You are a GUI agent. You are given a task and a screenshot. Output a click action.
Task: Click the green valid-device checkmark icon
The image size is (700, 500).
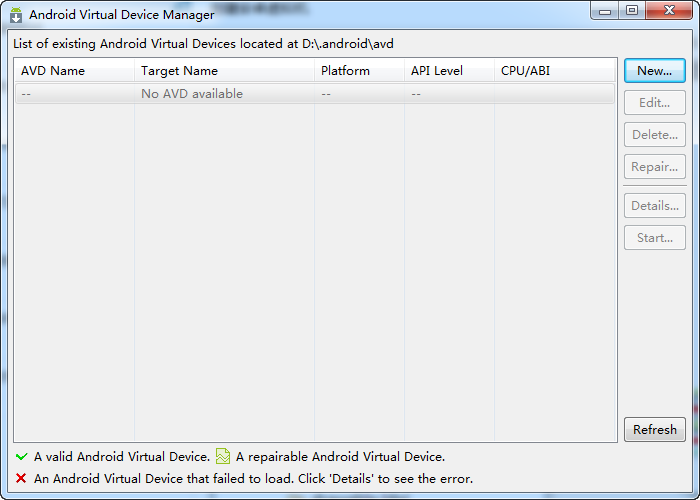click(x=21, y=457)
